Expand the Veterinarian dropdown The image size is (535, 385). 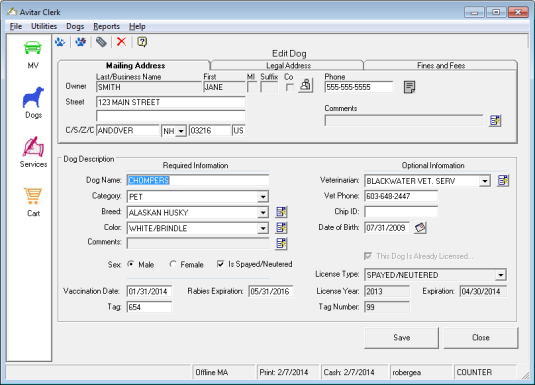click(x=485, y=181)
